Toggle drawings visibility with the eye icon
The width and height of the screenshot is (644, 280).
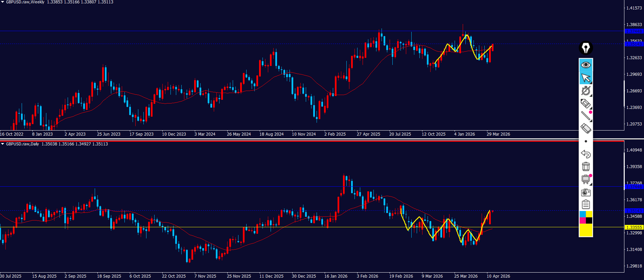click(586, 65)
